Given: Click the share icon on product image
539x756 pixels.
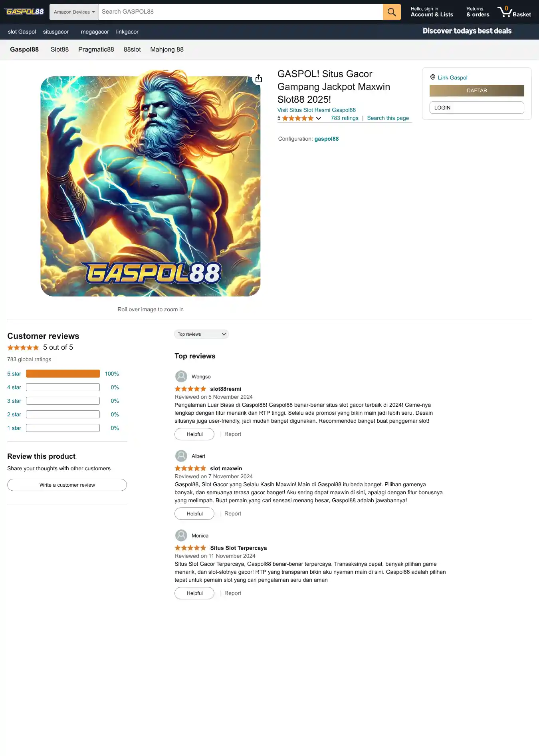Looking at the screenshot, I should (259, 78).
